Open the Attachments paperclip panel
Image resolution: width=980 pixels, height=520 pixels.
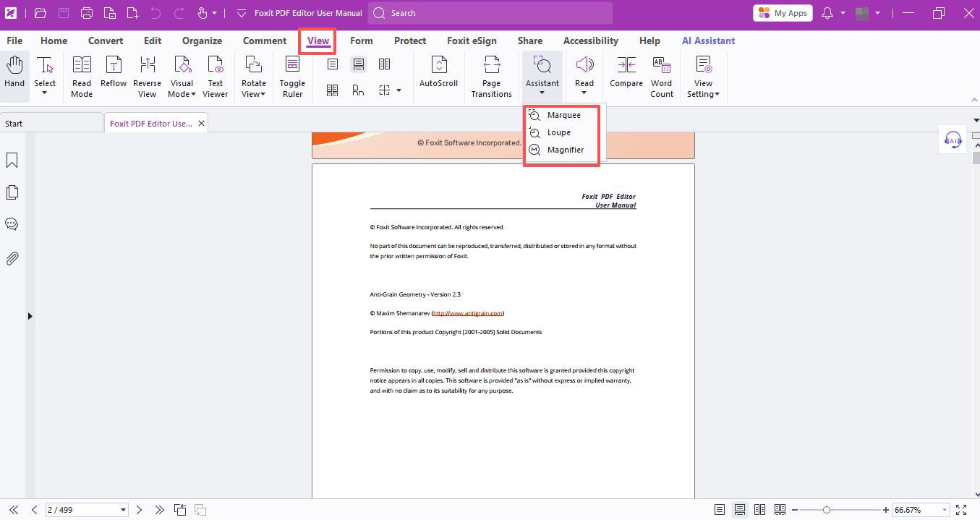click(12, 258)
